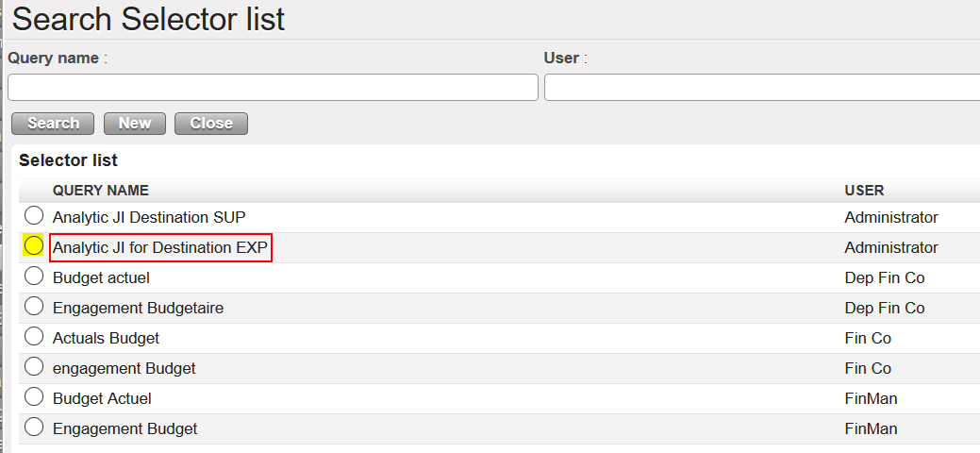
Task: Click the Actuals Budget query name
Action: [x=106, y=338]
